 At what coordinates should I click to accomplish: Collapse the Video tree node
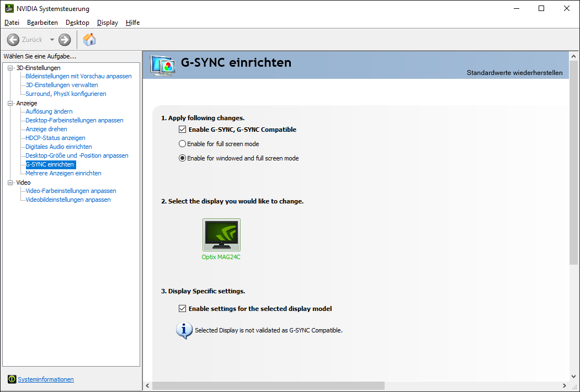coord(10,182)
